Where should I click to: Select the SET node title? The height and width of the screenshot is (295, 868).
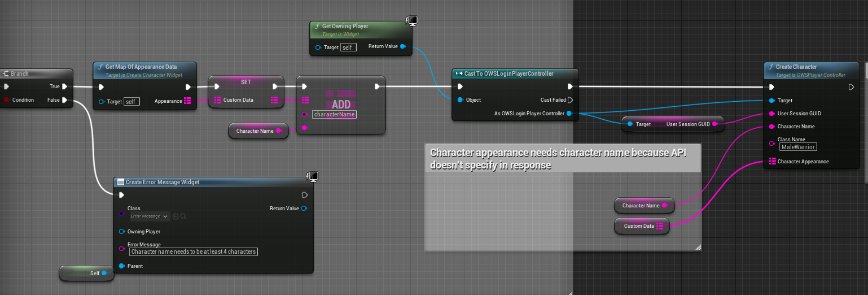tap(246, 82)
